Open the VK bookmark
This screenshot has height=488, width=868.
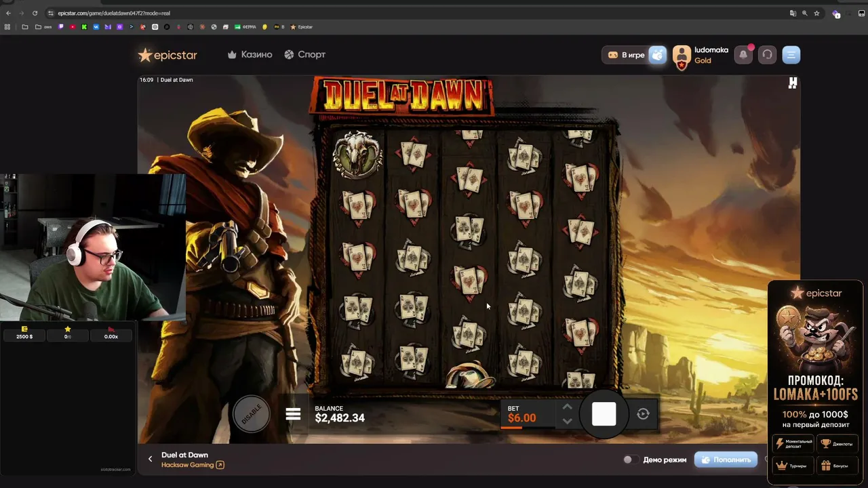(x=96, y=27)
